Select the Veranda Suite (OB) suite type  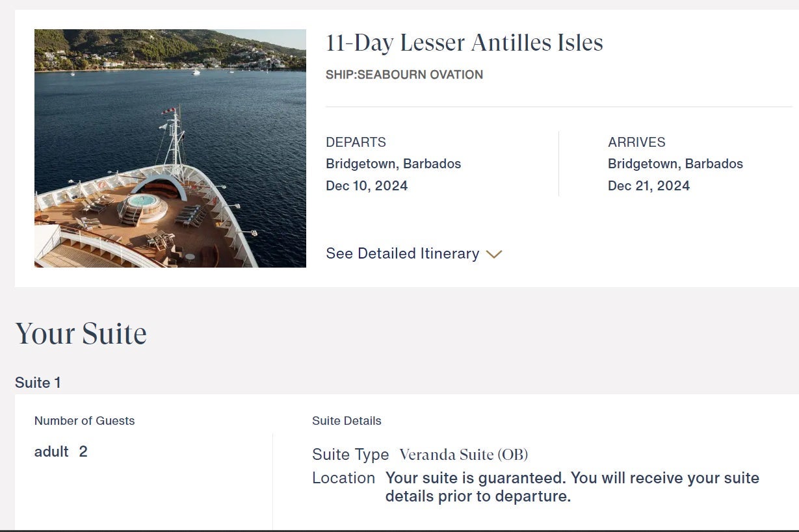click(x=463, y=454)
